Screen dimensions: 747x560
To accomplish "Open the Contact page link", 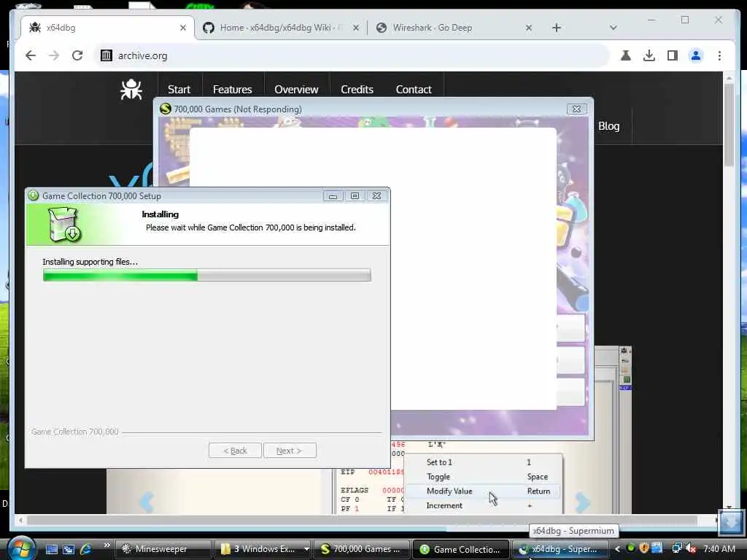I will [x=414, y=89].
